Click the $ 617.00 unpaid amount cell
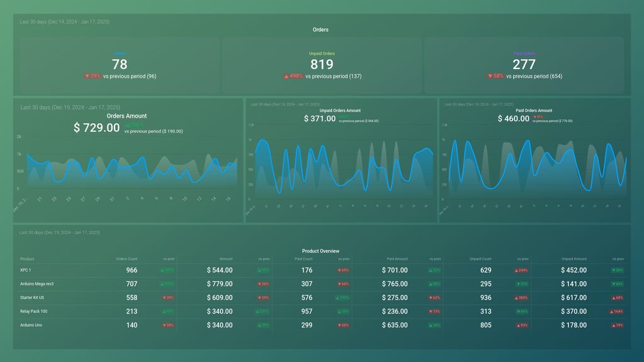 tap(574, 297)
